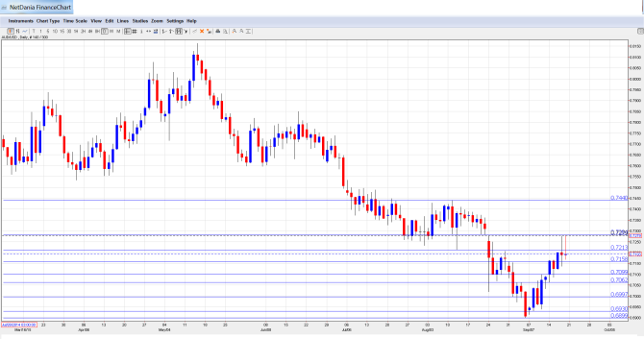
Task: Toggle the chart grid icon
Action: [x=135, y=31]
